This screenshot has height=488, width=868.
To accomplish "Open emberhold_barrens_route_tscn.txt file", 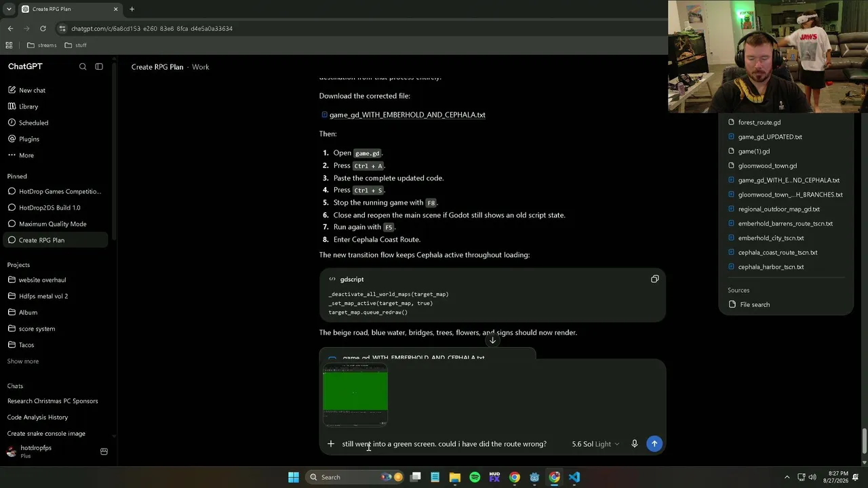I will (785, 224).
